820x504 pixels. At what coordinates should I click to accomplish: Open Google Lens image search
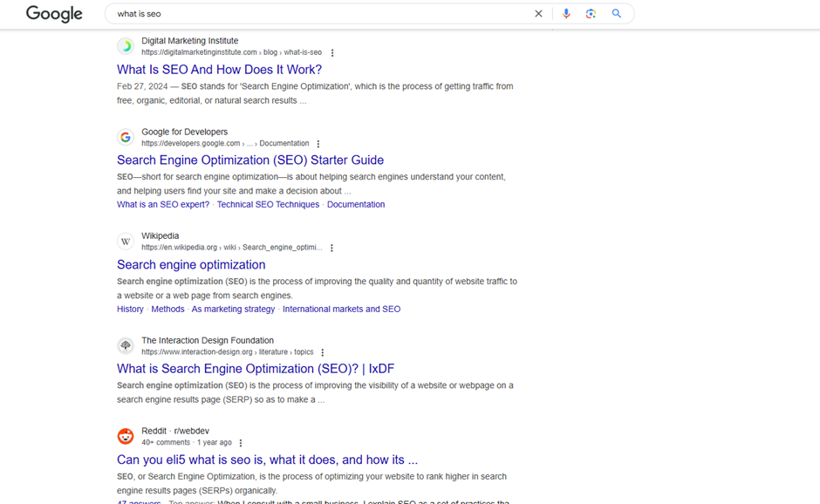[591, 14]
